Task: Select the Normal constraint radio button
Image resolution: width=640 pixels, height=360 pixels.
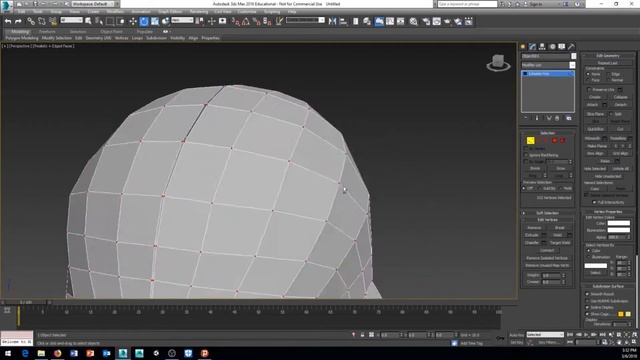Action: click(608, 80)
